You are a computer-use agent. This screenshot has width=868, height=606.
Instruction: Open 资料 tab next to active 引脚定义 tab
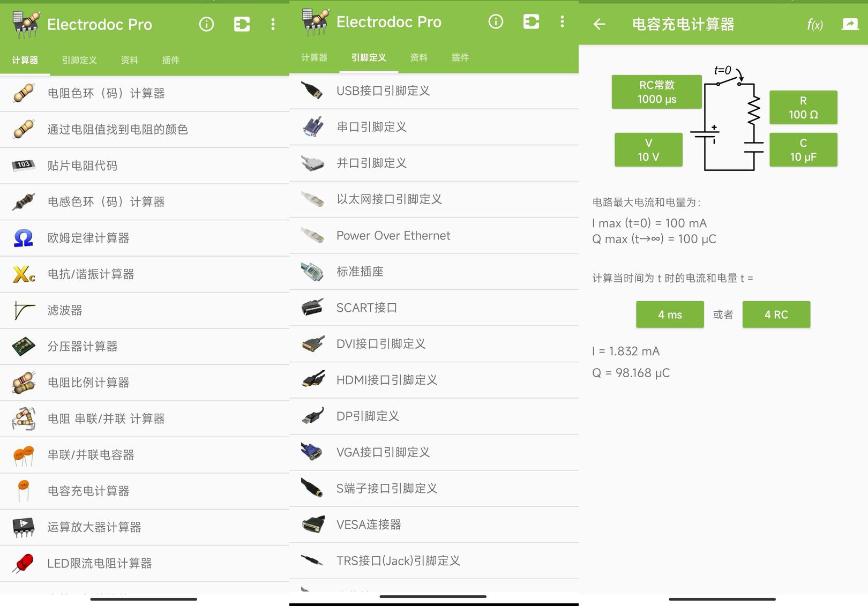(418, 57)
